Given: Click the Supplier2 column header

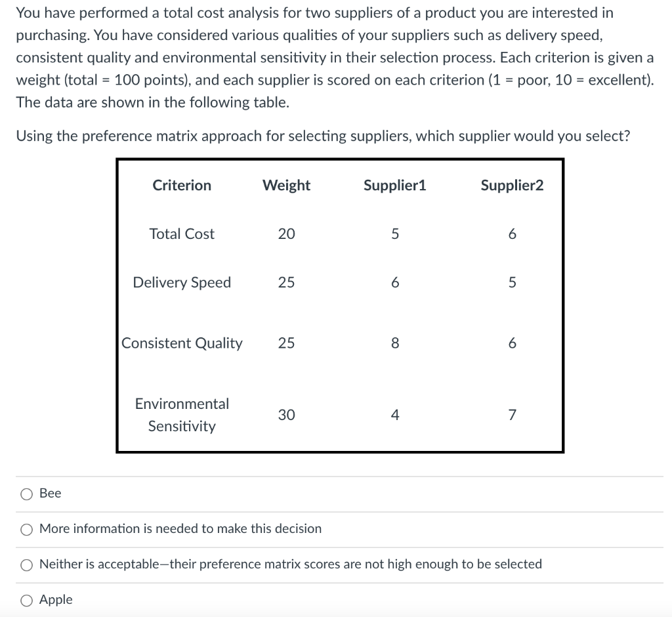Looking at the screenshot, I should 513,185.
